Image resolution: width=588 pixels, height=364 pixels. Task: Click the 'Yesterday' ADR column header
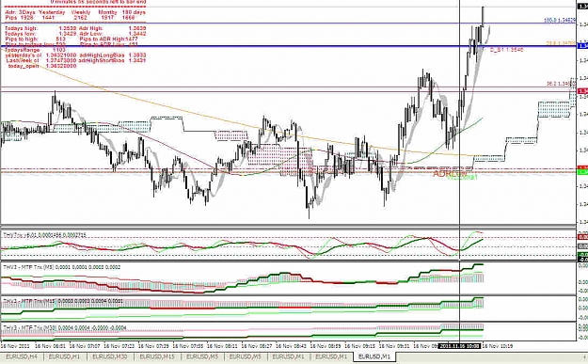[x=52, y=12]
